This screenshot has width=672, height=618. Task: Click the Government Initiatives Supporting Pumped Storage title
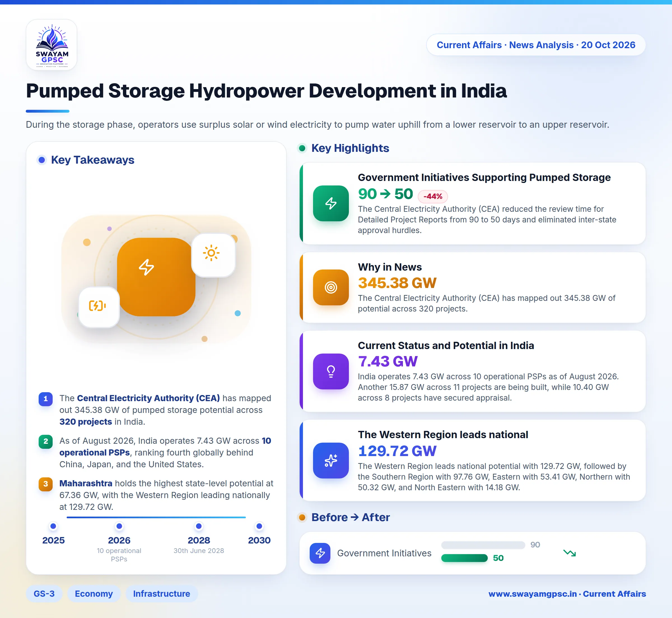484,177
